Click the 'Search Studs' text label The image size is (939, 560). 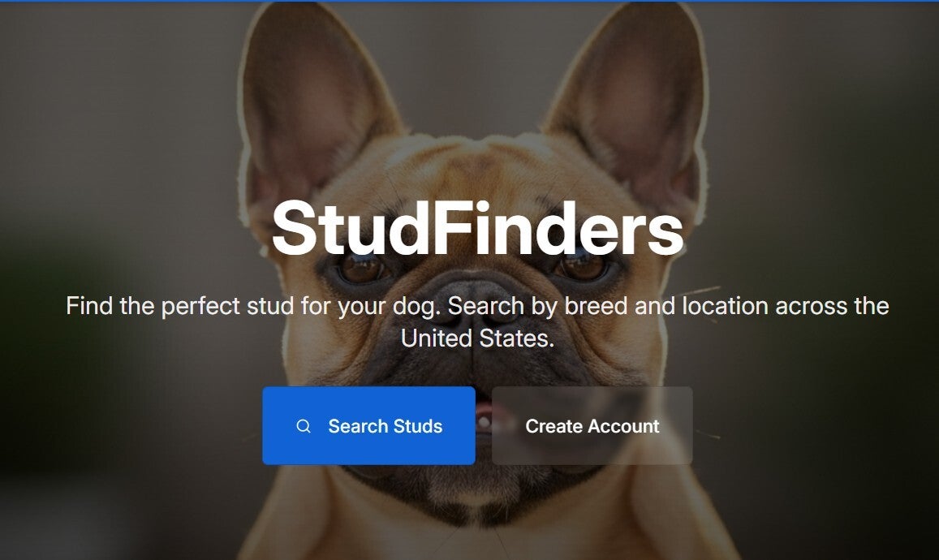[x=385, y=426]
